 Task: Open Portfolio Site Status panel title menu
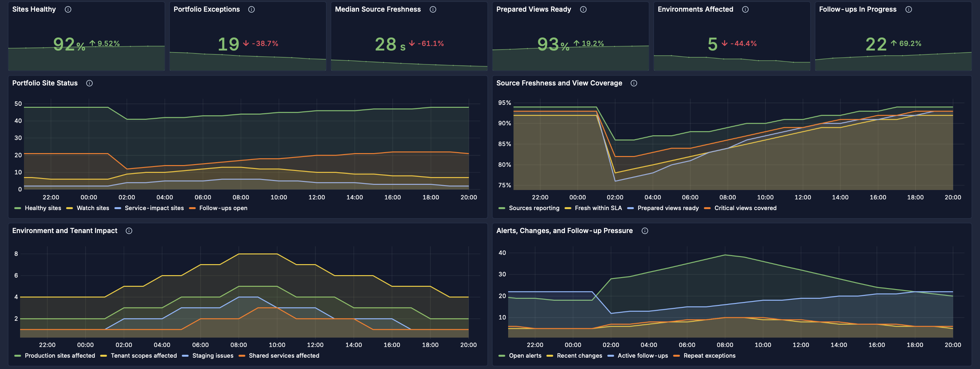(45, 83)
